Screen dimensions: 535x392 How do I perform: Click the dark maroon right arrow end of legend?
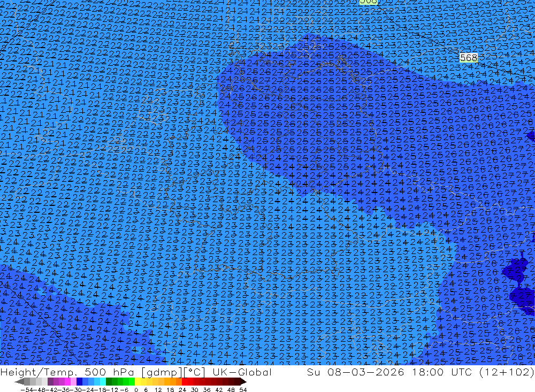[243, 381]
